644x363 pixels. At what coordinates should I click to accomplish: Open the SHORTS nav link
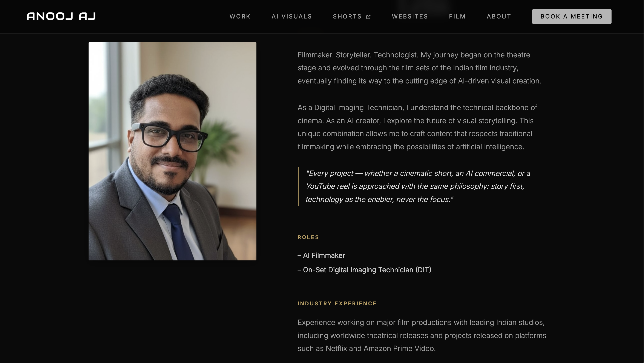(352, 17)
